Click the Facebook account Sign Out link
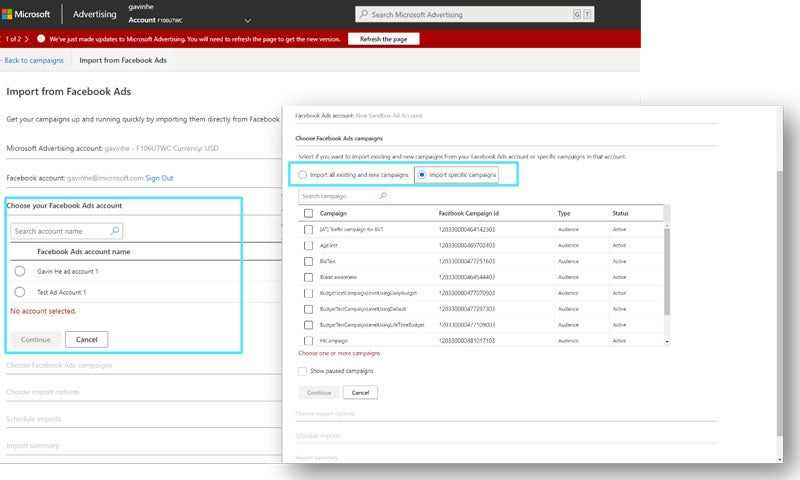The image size is (800, 480). [159, 178]
